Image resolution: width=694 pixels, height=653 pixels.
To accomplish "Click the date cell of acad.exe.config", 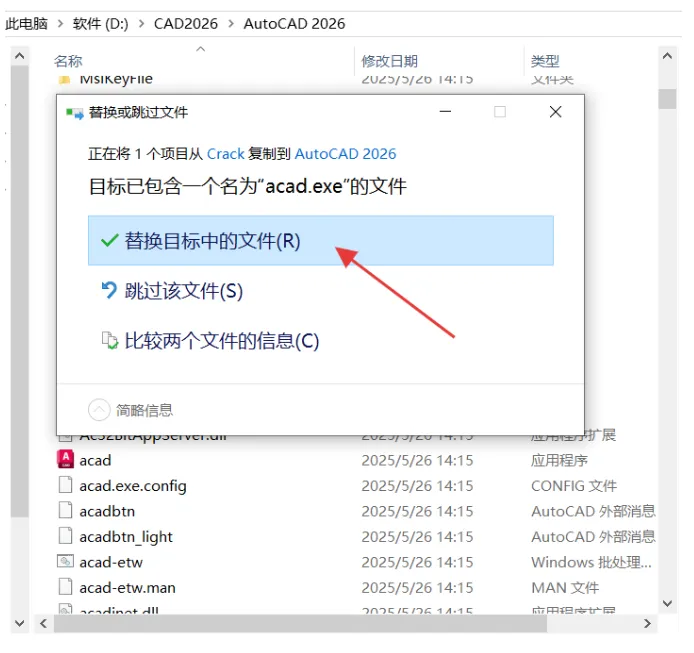I will click(417, 486).
